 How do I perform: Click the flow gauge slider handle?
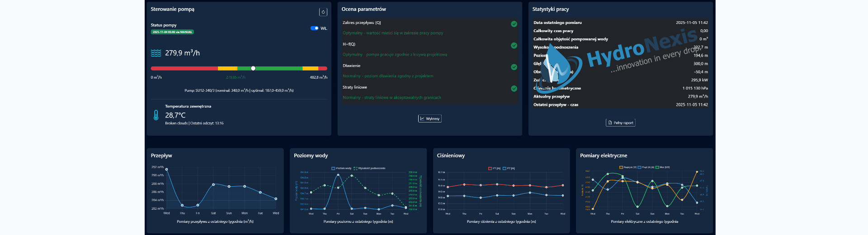tap(253, 68)
